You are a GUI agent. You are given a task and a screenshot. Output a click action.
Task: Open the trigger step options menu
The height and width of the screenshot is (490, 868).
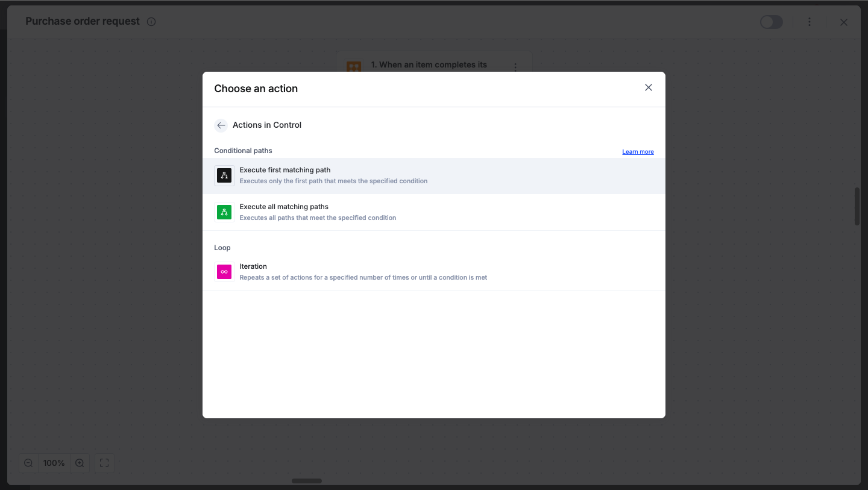coord(515,67)
